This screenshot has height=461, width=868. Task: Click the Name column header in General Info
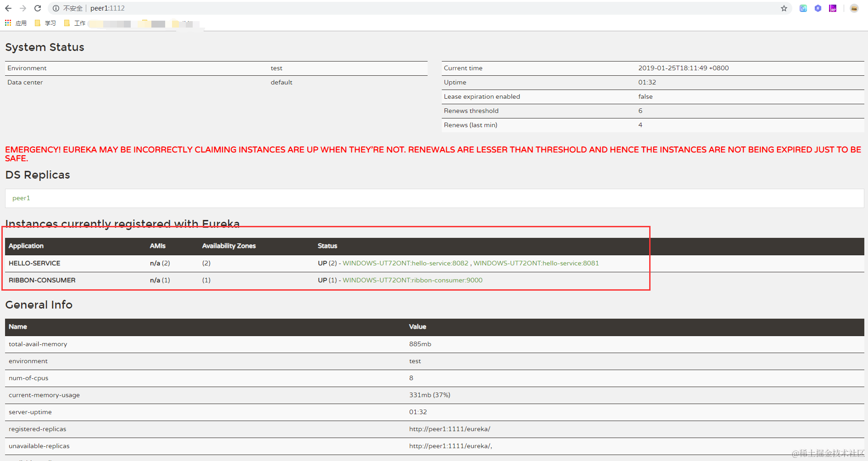pyautogui.click(x=18, y=327)
